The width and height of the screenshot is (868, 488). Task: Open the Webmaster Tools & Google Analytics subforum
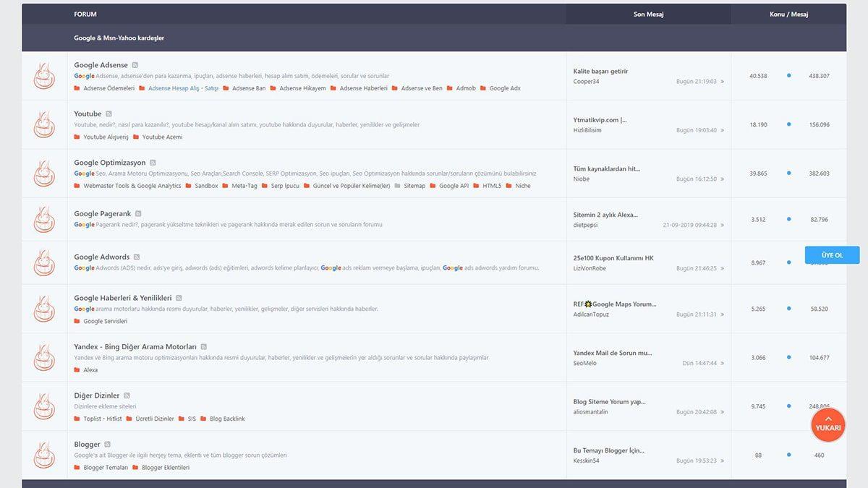click(132, 186)
